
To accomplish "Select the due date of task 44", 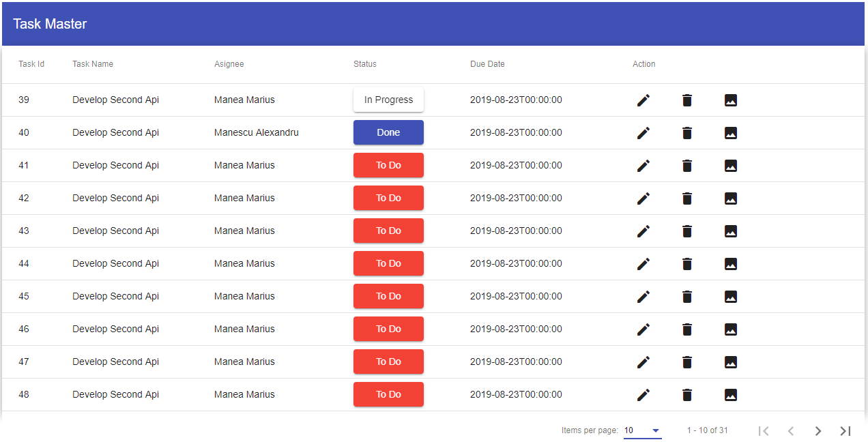I will coord(516,263).
